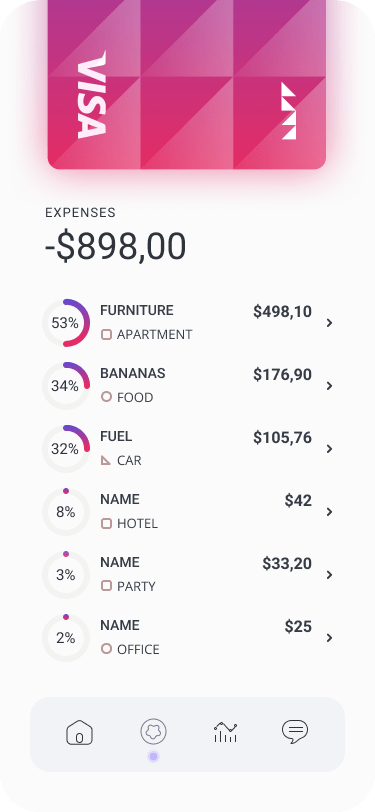Click the square Hotel category icon
The image size is (375, 812).
click(x=106, y=524)
